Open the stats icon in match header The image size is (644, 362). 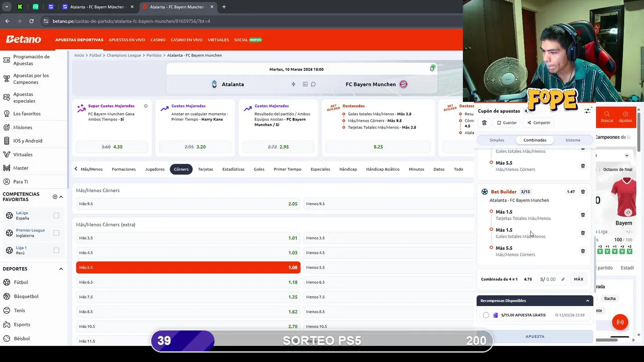[x=305, y=84]
